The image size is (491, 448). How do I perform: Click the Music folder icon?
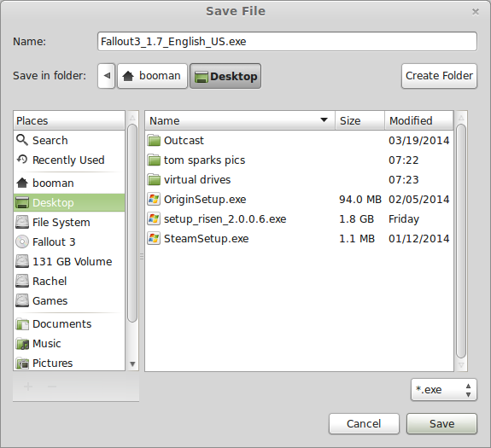22,344
